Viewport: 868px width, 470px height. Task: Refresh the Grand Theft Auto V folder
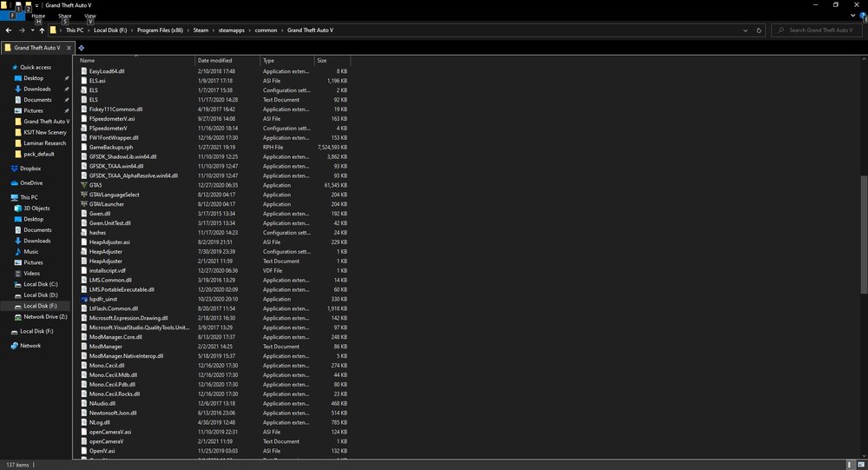pos(759,30)
